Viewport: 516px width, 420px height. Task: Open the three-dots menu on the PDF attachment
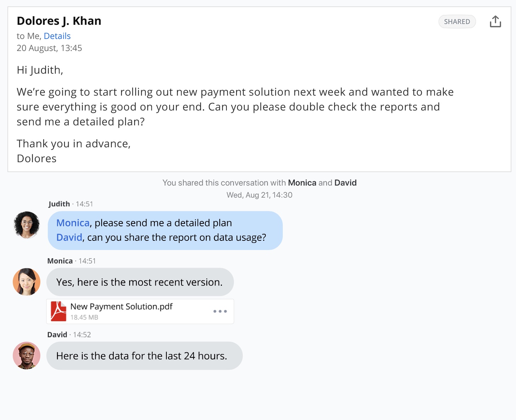220,311
